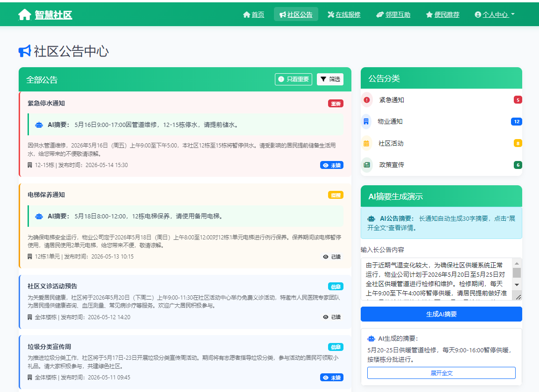This screenshot has height=392, width=539.
Task: Select the 政策宣传 category
Action: coord(441,165)
